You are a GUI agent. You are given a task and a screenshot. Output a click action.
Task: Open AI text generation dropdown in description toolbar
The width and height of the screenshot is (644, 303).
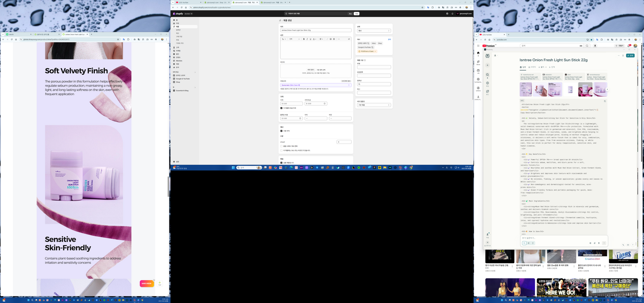pos(284,39)
